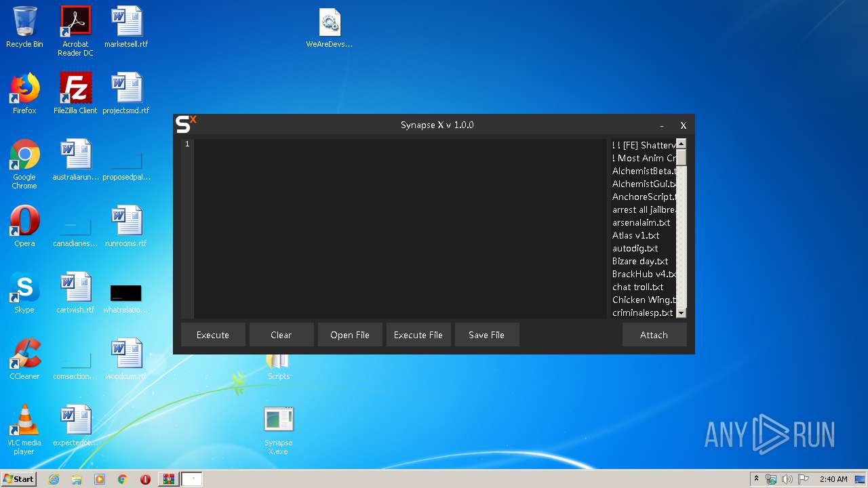Open the CCleaner desktop shortcut
868x488 pixels.
pos(24,360)
